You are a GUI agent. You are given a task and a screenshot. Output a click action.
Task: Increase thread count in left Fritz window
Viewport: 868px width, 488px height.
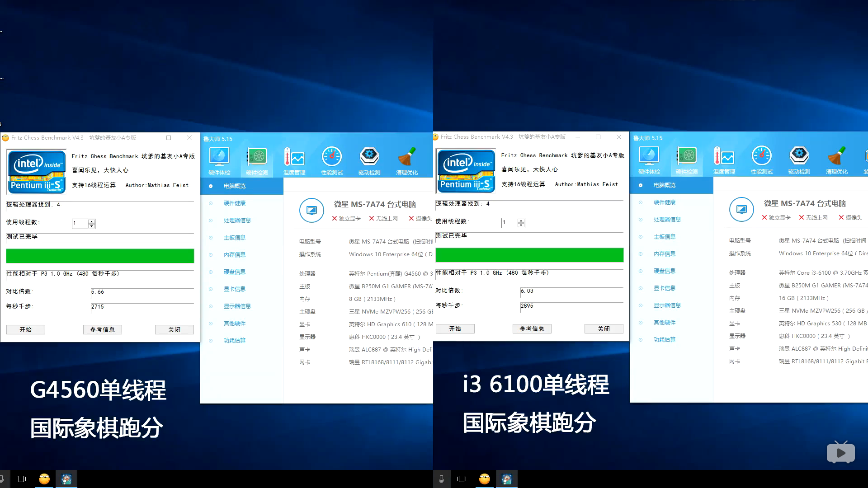tap(92, 221)
